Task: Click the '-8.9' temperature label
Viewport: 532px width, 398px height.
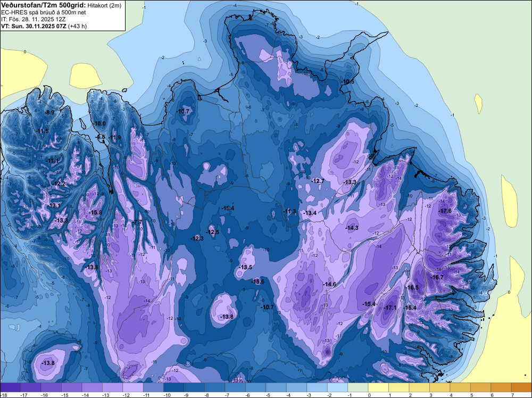Action: coord(50,112)
